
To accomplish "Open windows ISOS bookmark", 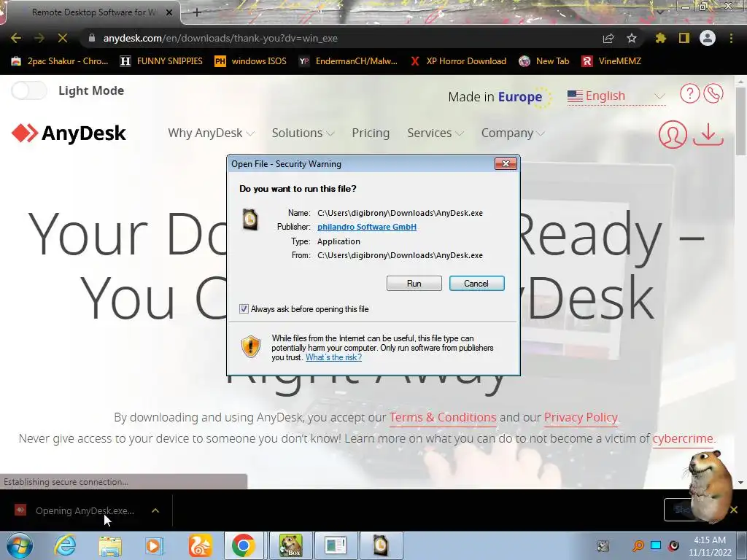I will [x=251, y=61].
